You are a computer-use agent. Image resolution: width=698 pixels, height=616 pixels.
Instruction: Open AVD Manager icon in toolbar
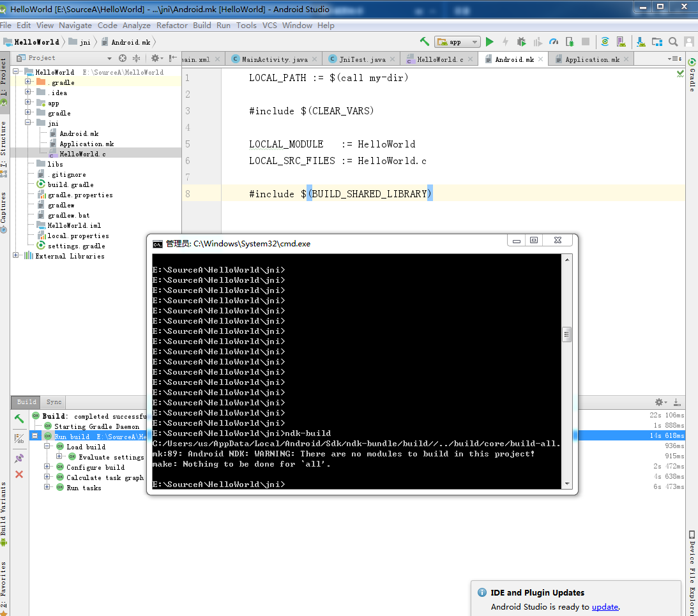pos(621,42)
